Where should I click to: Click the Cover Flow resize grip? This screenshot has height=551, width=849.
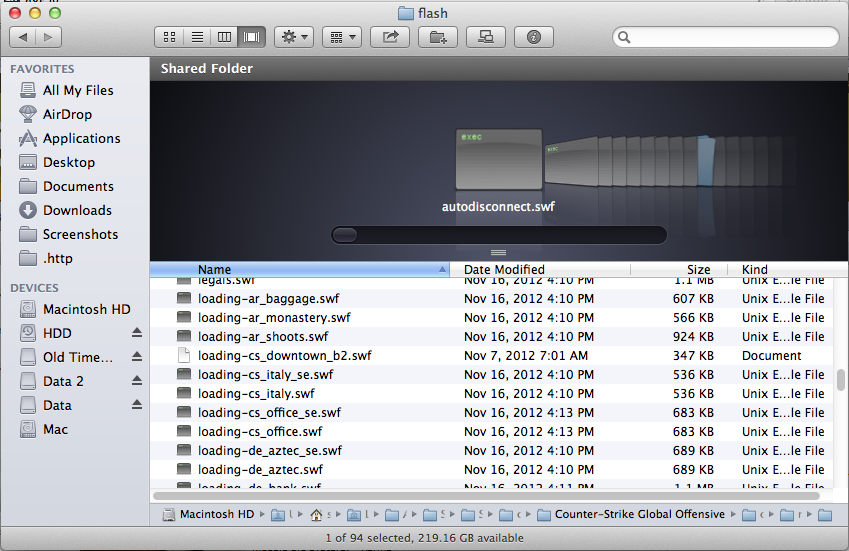point(498,252)
